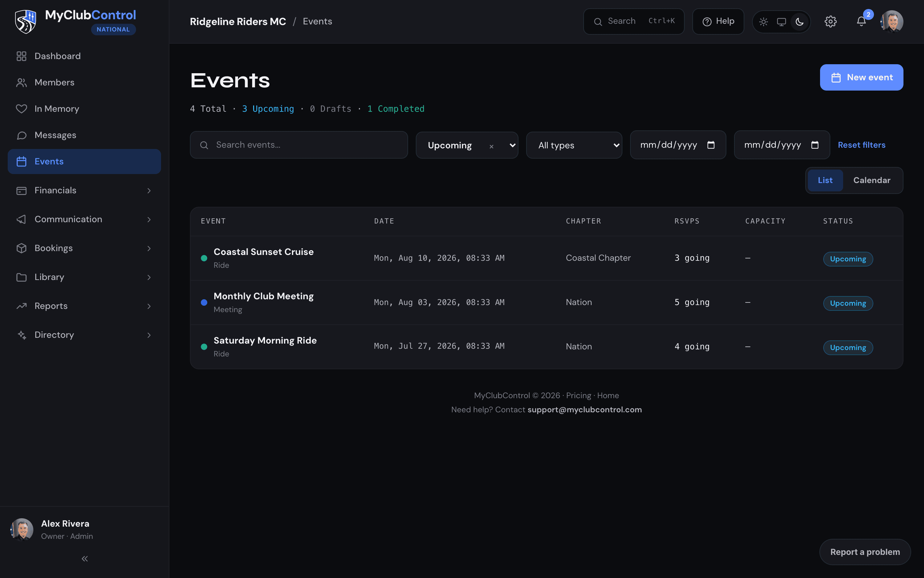
Task: Switch to List view tab
Action: tap(825, 180)
